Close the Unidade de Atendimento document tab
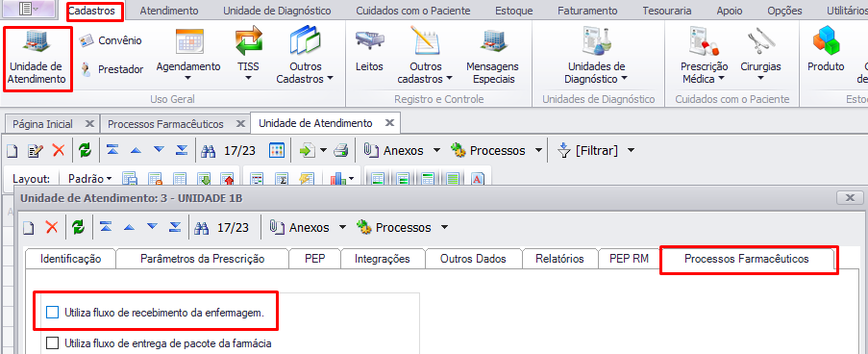This screenshot has width=868, height=354. 389,123
